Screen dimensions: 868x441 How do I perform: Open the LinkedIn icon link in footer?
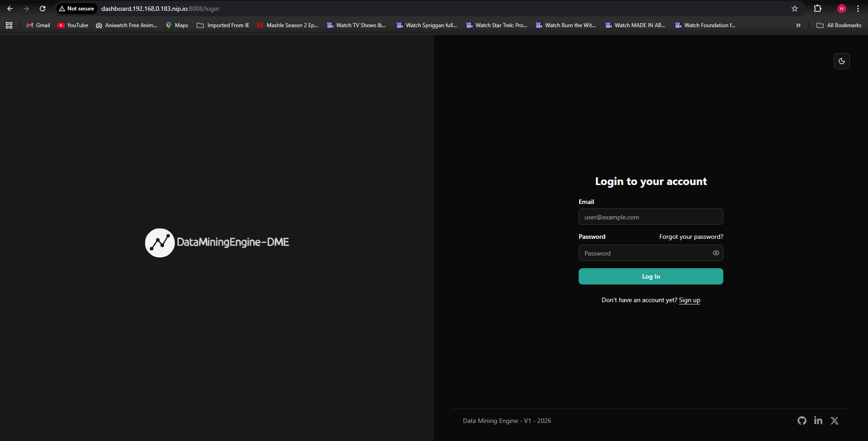pyautogui.click(x=818, y=421)
